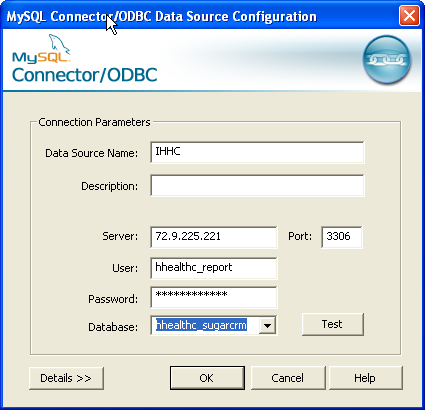Image resolution: width=425 pixels, height=410 pixels.
Task: Click the Port field showing 3306
Action: [x=341, y=237]
